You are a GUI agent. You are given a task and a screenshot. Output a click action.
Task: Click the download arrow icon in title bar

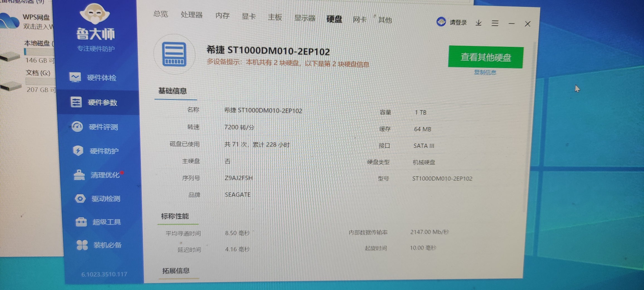(479, 23)
